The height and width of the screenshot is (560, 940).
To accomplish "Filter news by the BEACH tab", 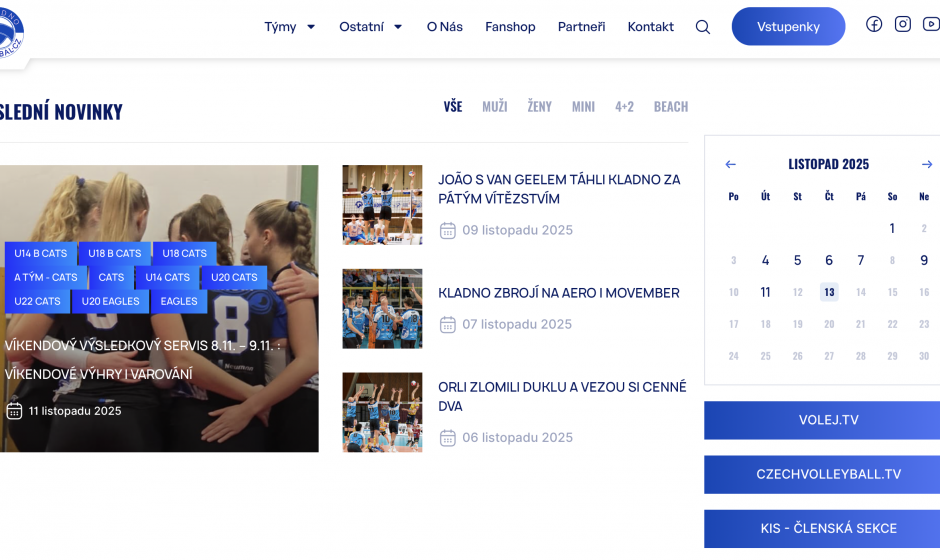I will tap(670, 107).
